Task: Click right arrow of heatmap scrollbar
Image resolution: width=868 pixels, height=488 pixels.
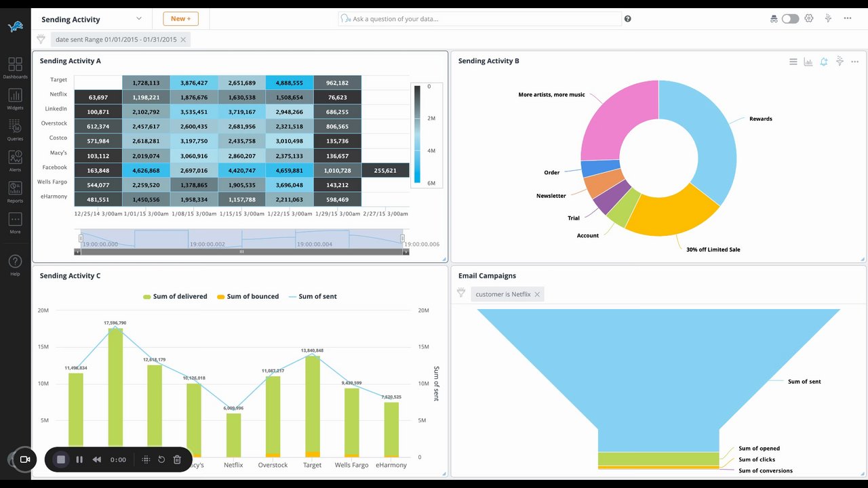Action: (406, 251)
